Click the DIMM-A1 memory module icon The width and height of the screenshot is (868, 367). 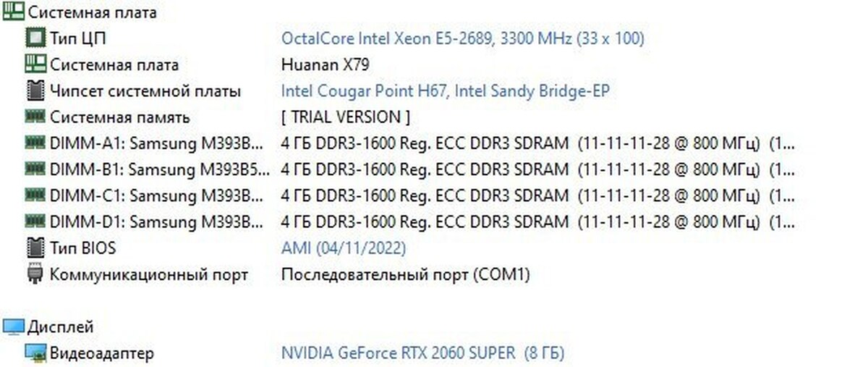[35, 143]
